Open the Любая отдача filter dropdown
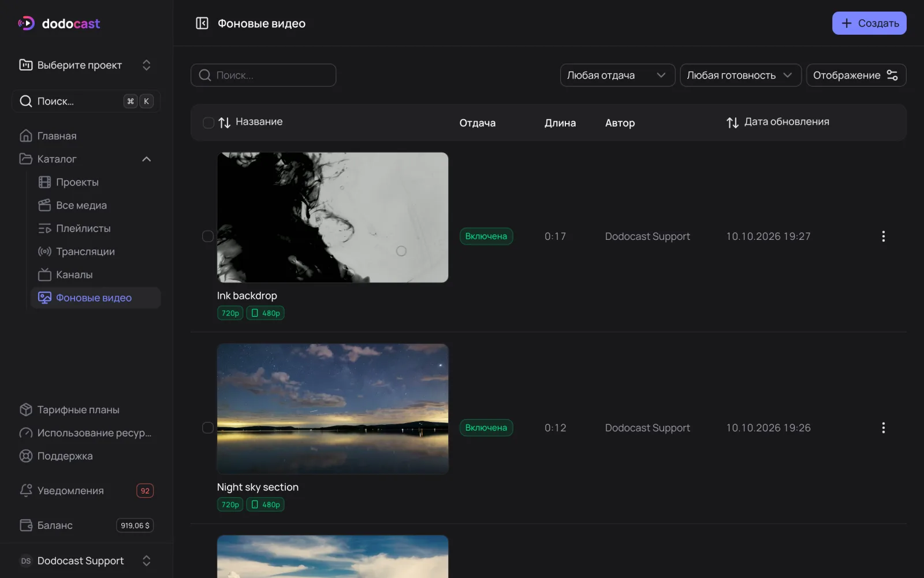 pyautogui.click(x=617, y=75)
